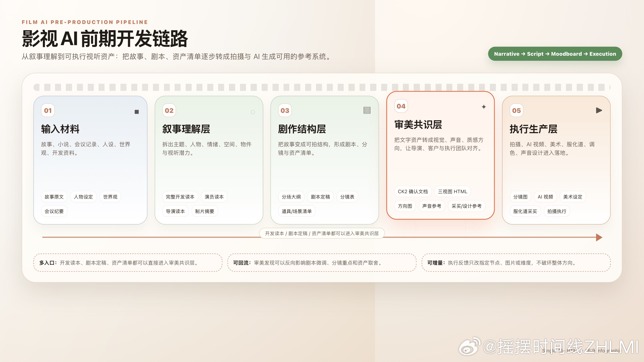Click the 把故事变成可拍结构 description text
Viewport: 644px width, 362px height.
(322, 149)
